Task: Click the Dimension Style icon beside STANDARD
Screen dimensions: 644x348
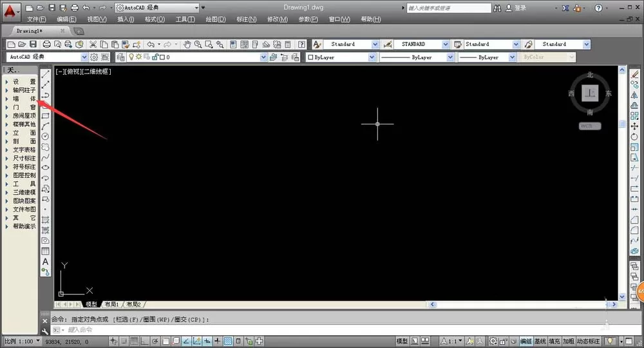Action: (x=387, y=44)
